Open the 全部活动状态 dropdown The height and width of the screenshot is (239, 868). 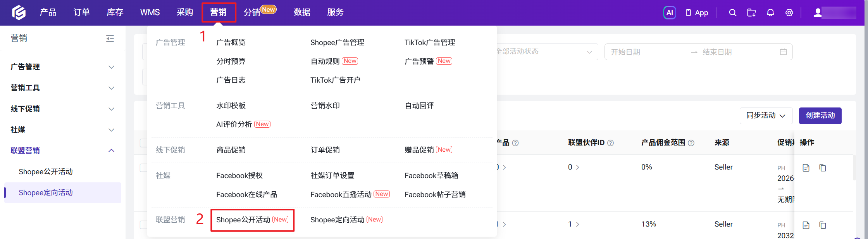(x=547, y=52)
